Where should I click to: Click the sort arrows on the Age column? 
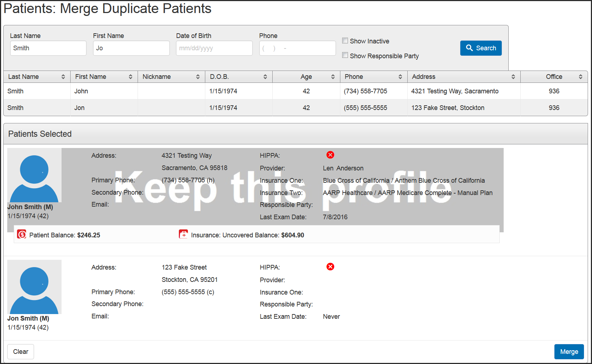(333, 76)
